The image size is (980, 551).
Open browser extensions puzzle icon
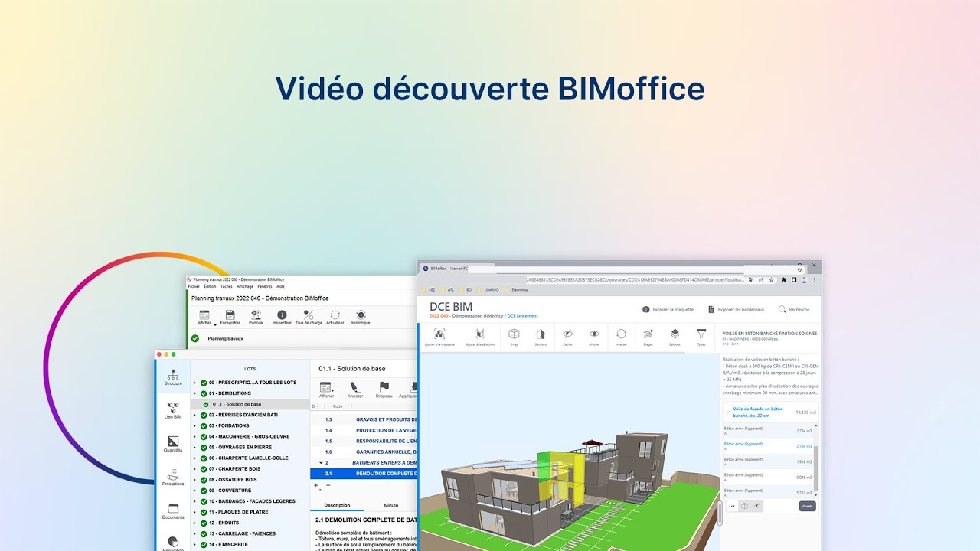(x=783, y=280)
